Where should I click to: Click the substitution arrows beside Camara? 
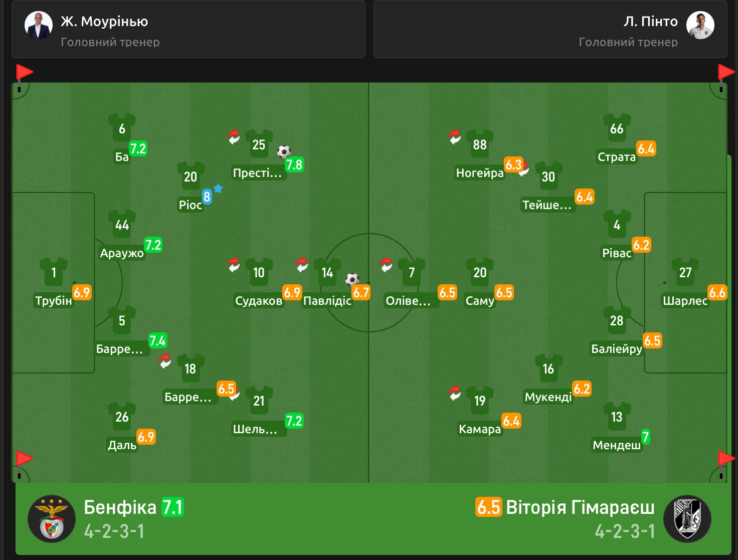click(454, 393)
